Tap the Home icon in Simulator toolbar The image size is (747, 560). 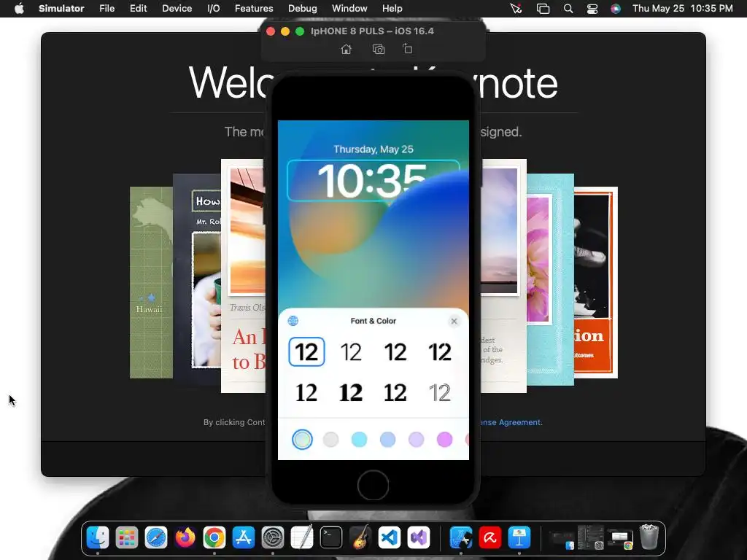tap(347, 49)
